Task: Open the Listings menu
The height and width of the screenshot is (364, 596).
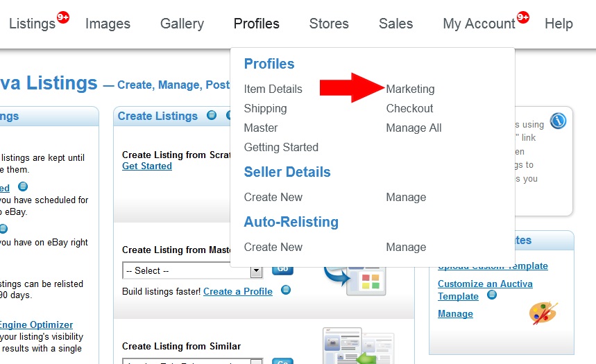Action: 32,24
